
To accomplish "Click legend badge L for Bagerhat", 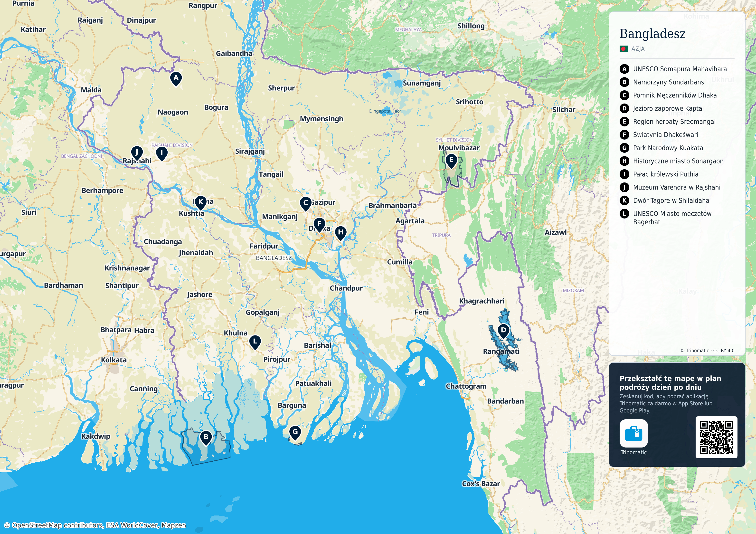I will 624,214.
